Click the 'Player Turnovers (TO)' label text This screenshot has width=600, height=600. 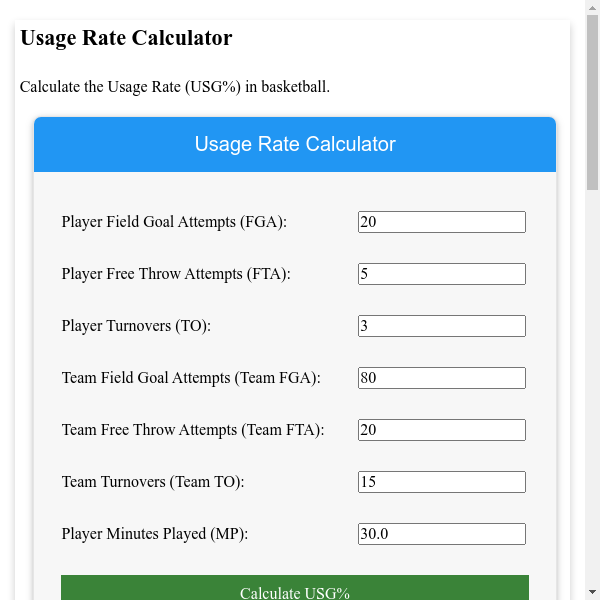(x=136, y=326)
